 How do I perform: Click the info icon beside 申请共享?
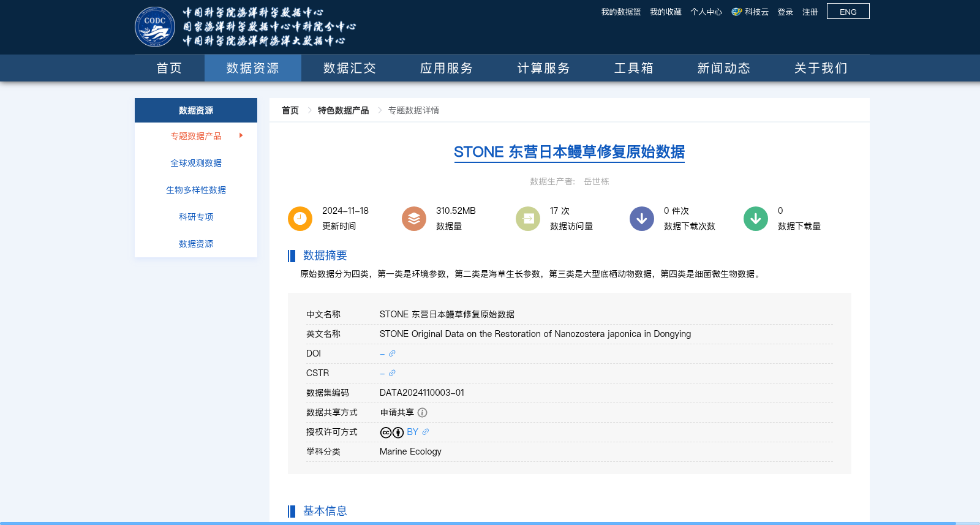[x=422, y=412]
